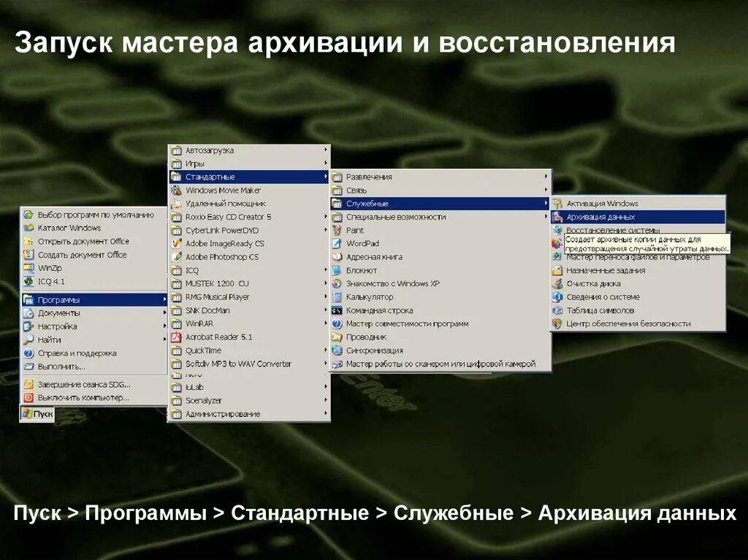Viewport: 748px width, 560px height.
Task: Open the Калькулятор icon
Action: coord(337,297)
